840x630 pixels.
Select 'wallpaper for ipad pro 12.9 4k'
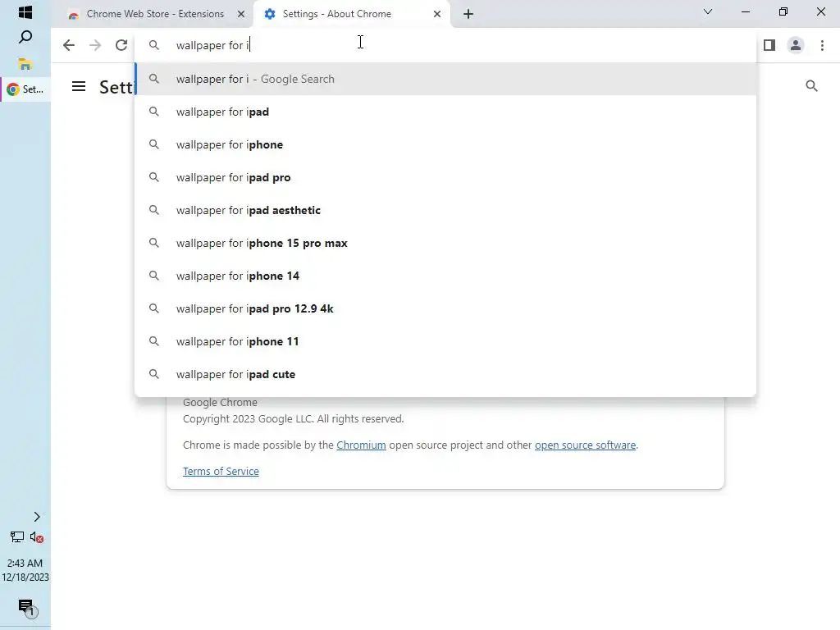(445, 308)
